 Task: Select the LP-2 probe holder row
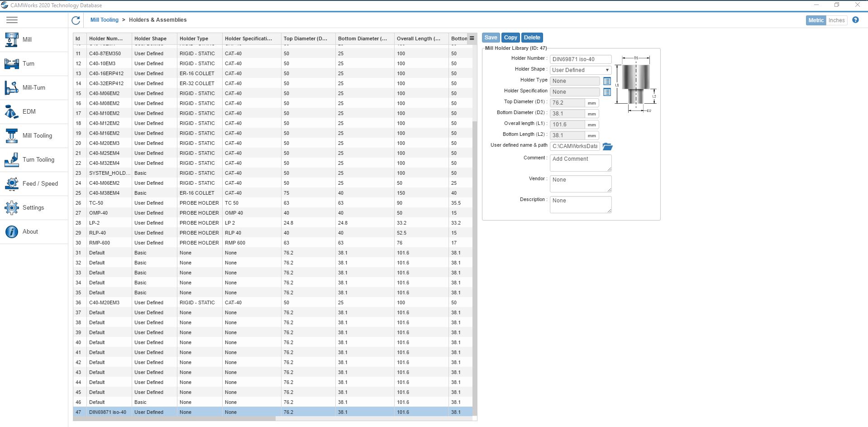272,223
